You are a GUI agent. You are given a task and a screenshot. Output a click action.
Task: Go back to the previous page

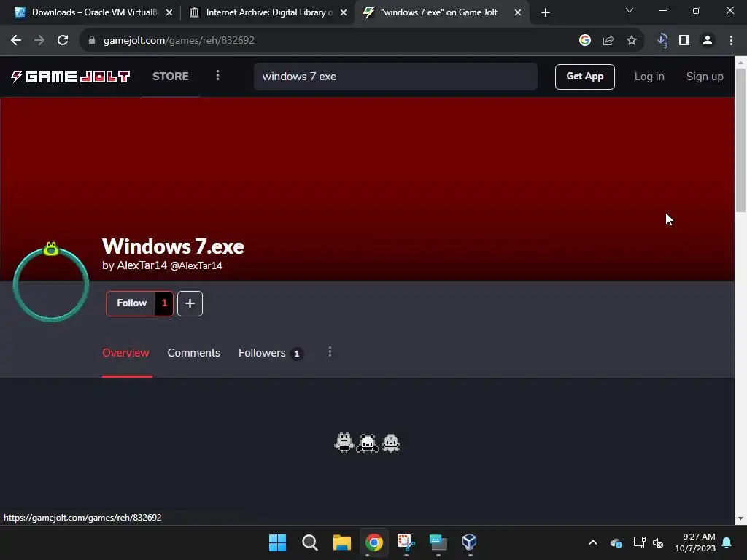click(x=16, y=41)
